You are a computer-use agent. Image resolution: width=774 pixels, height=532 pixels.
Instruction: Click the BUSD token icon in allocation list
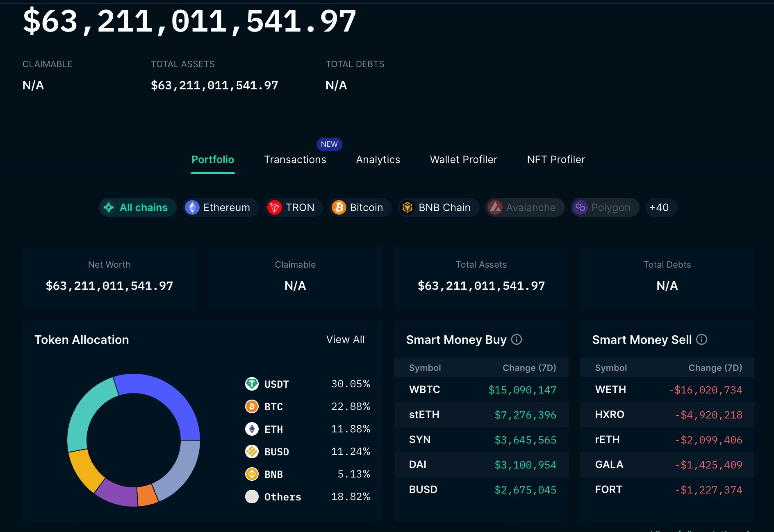[252, 451]
